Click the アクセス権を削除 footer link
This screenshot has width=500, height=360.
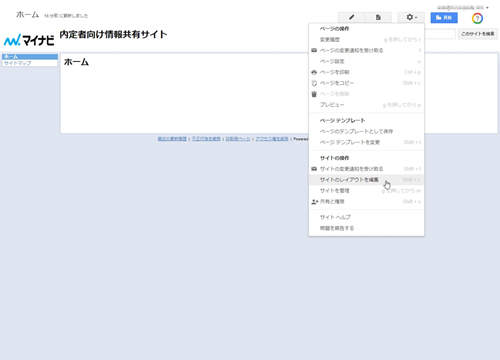(272, 139)
